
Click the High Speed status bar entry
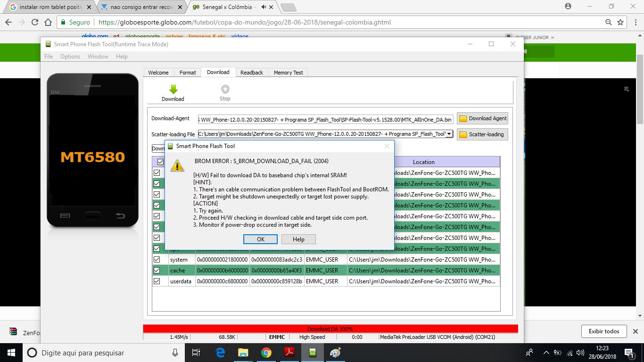(x=312, y=337)
